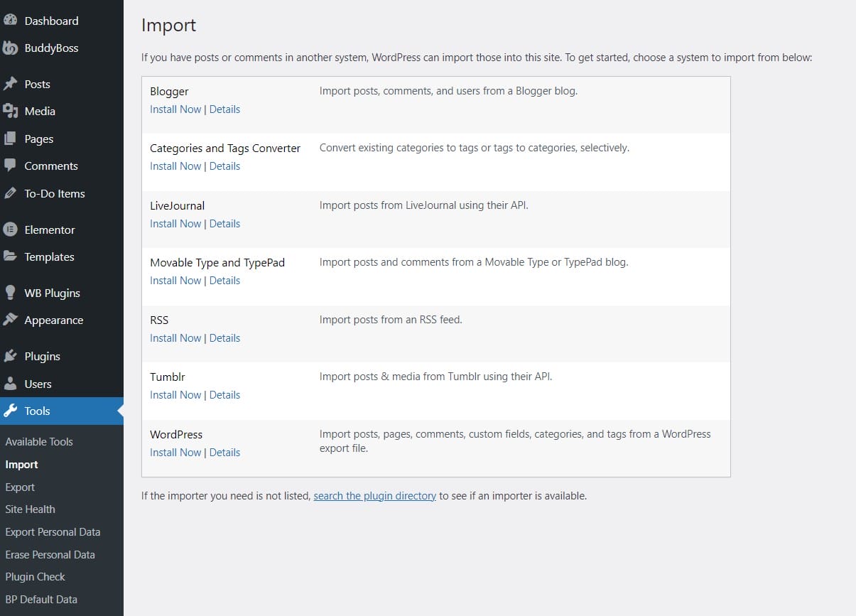View Details for Tumblr importer
This screenshot has width=856, height=616.
point(224,395)
